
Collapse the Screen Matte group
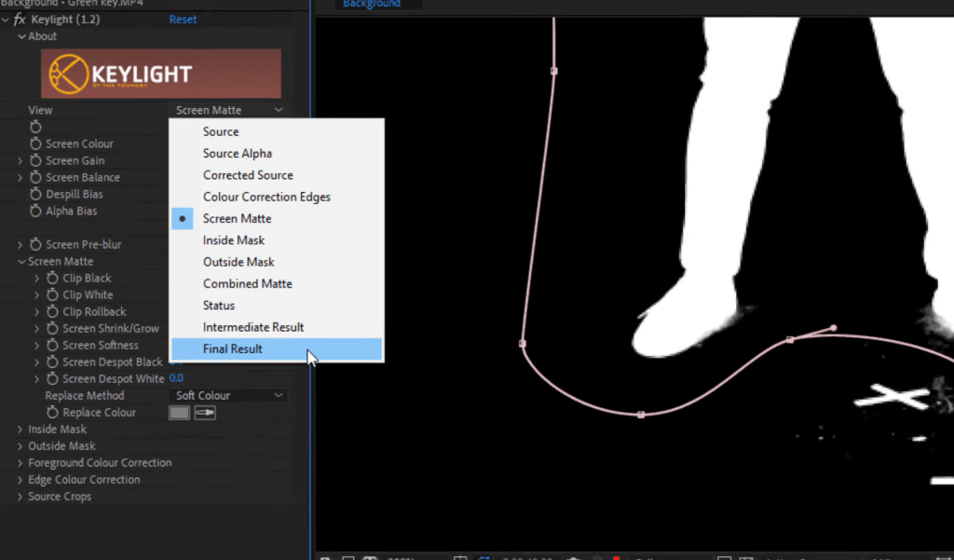(20, 262)
